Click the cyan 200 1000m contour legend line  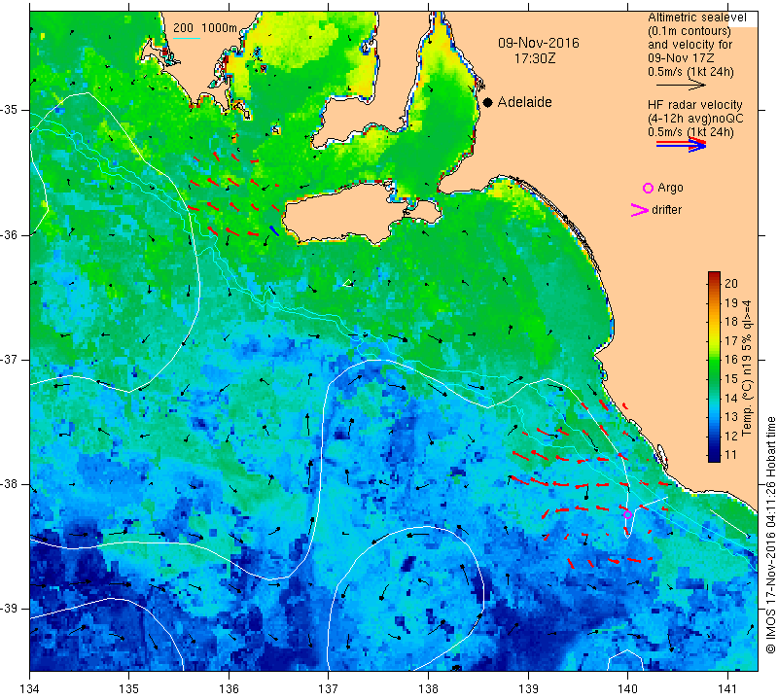coord(186,38)
